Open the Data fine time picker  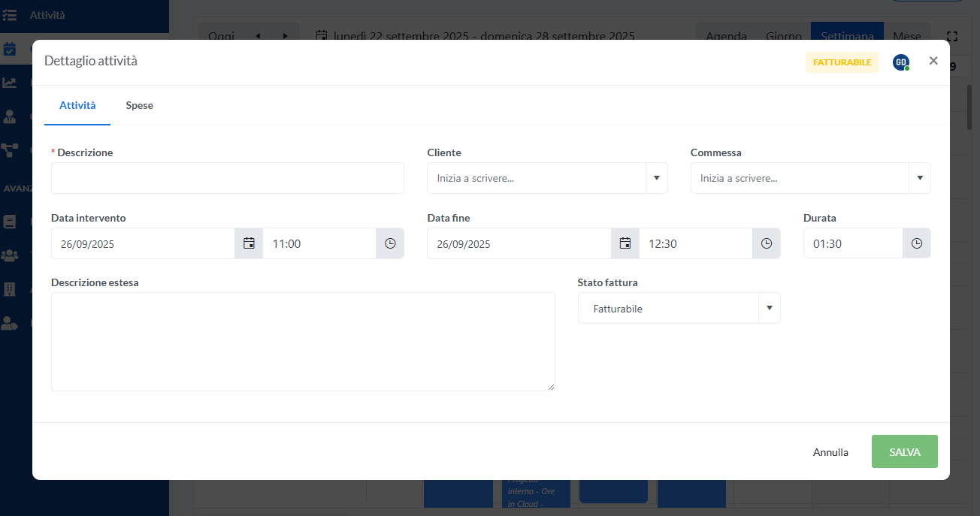pos(766,243)
